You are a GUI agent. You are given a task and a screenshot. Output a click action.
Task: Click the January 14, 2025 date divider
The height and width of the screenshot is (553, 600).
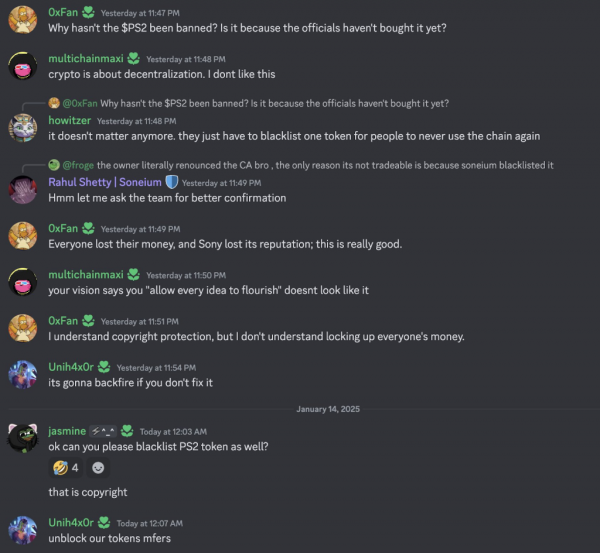coord(328,409)
